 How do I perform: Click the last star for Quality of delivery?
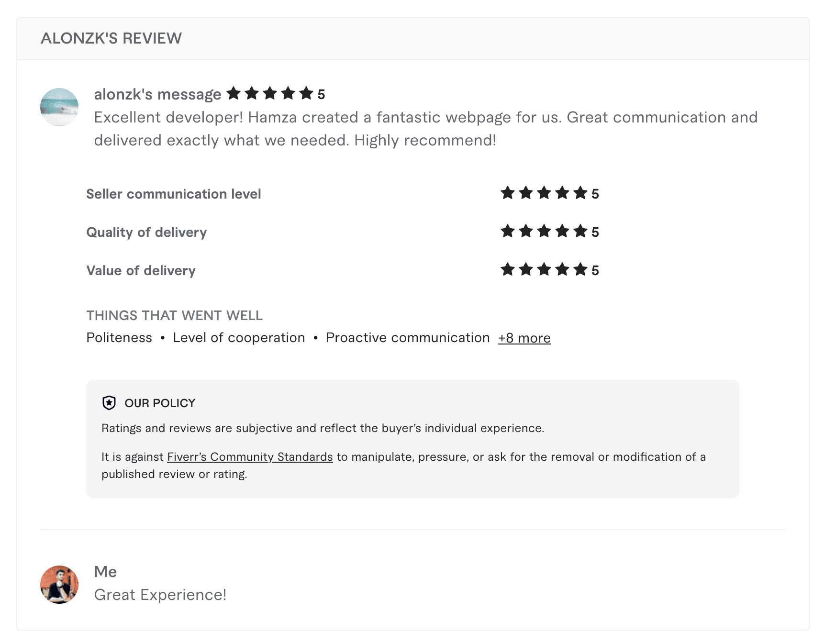click(580, 232)
